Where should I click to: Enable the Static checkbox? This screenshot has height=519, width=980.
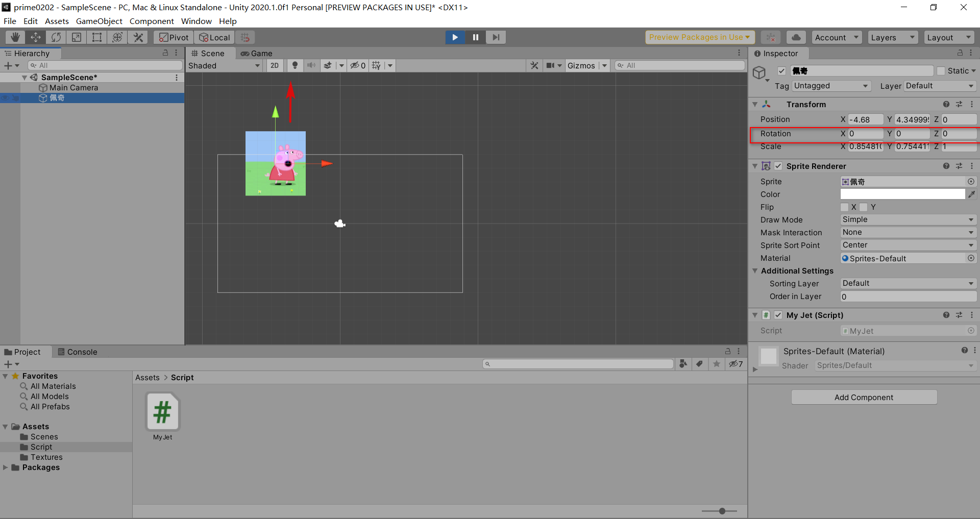pos(941,71)
